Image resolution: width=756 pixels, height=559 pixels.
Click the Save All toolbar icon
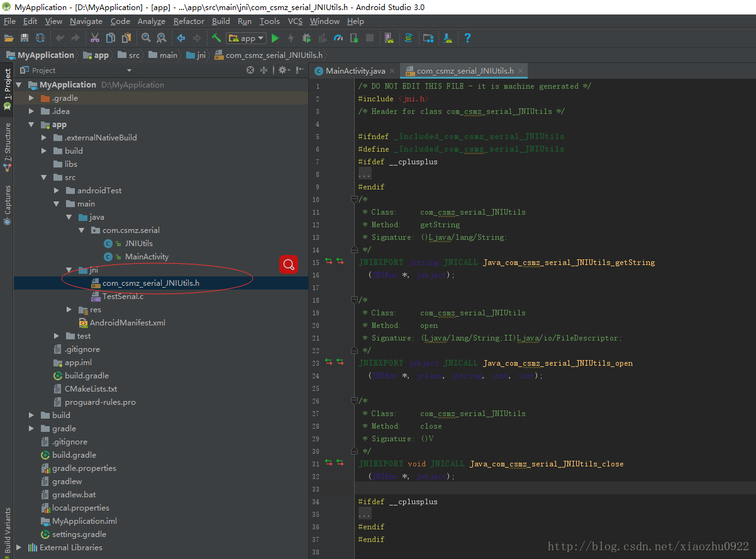(25, 38)
